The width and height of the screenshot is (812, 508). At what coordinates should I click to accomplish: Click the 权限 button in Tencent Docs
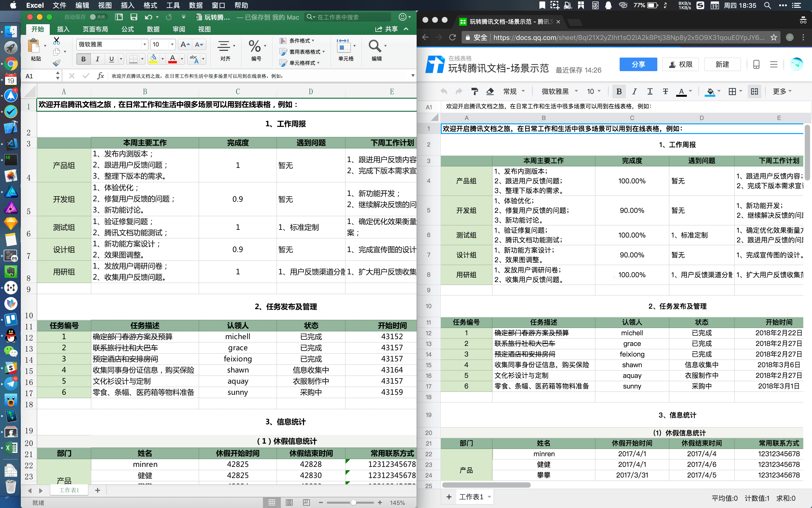[681, 64]
